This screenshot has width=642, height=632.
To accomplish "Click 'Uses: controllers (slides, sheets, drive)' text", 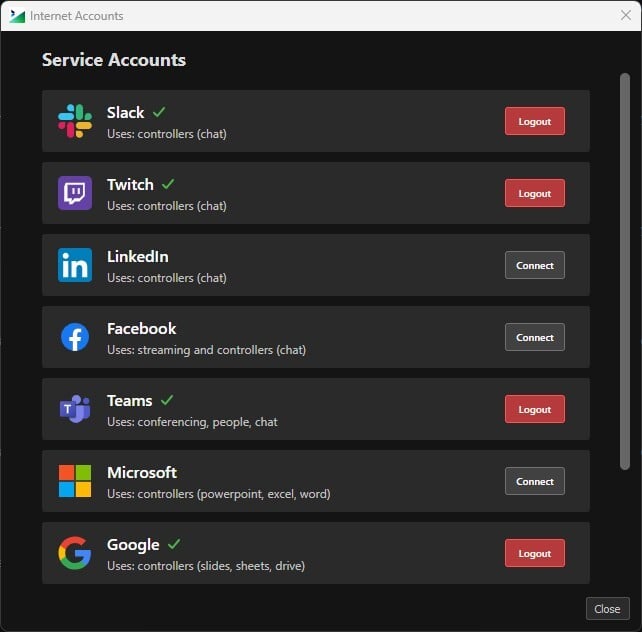I will pos(206,566).
